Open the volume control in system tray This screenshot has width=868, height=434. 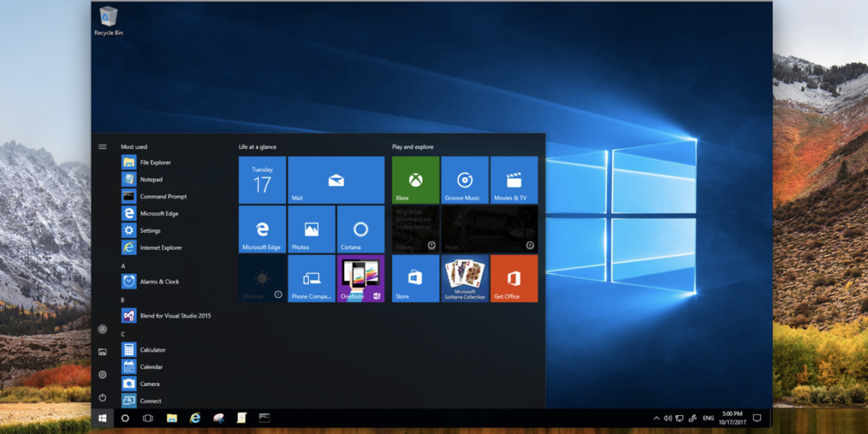coord(668,419)
